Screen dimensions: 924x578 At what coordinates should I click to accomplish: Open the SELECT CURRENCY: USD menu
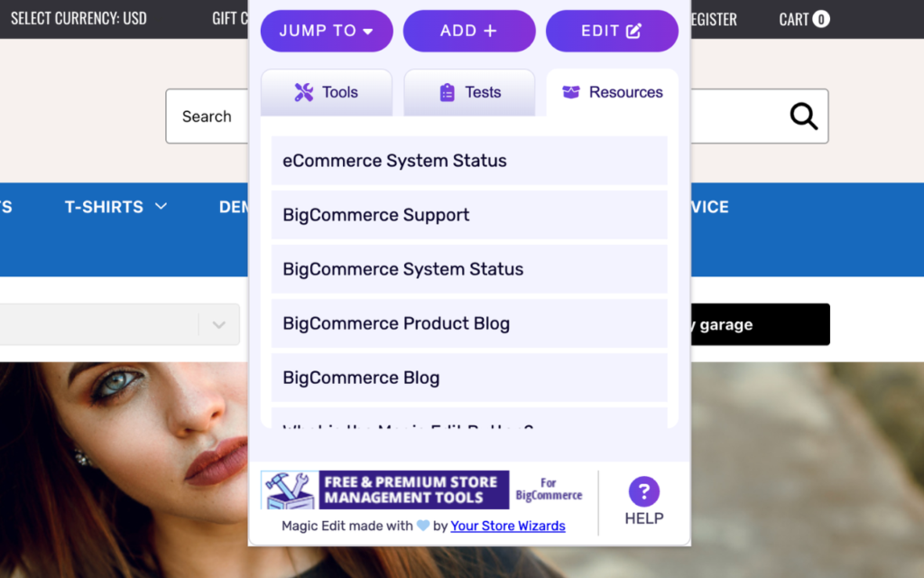(78, 17)
